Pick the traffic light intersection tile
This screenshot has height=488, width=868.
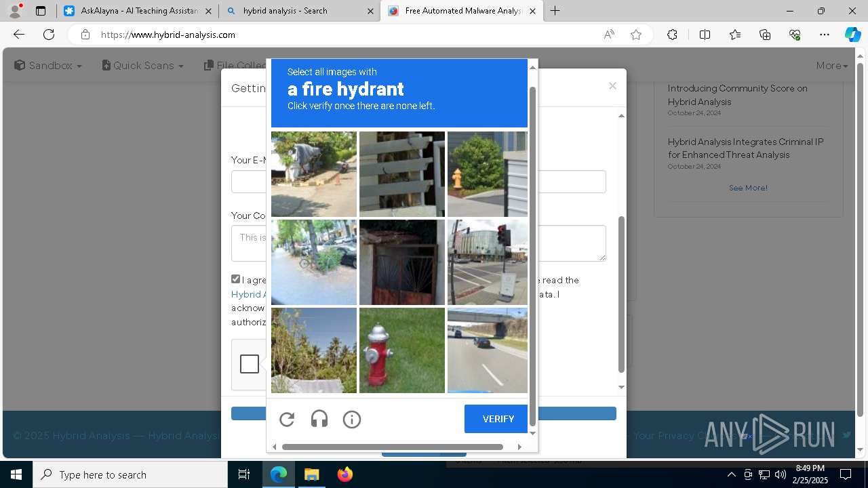tap(487, 262)
